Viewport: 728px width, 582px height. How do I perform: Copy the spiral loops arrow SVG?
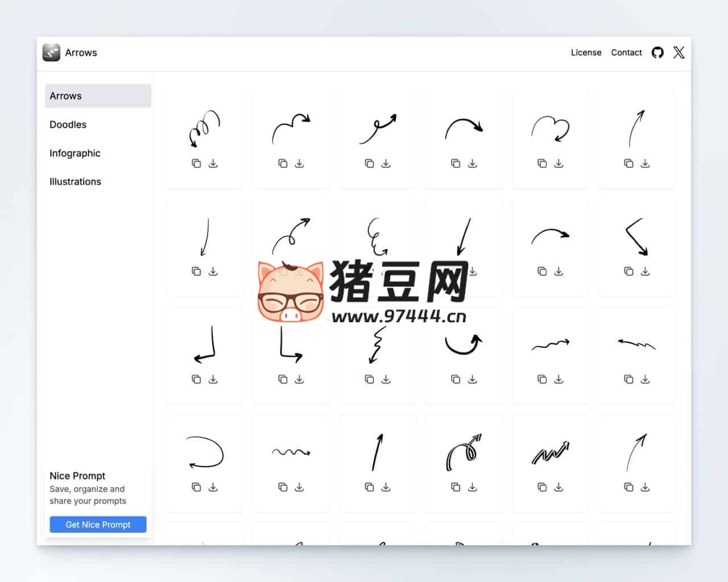tap(196, 163)
